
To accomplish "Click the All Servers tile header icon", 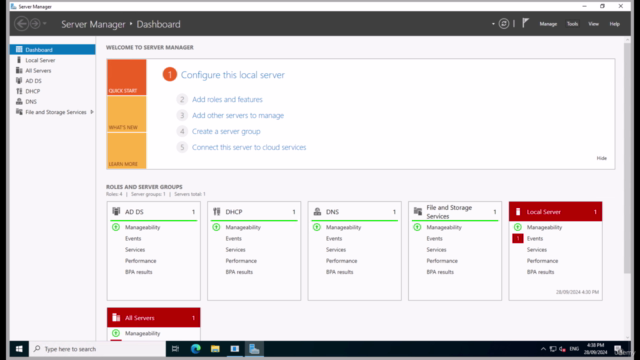I will pos(116,317).
